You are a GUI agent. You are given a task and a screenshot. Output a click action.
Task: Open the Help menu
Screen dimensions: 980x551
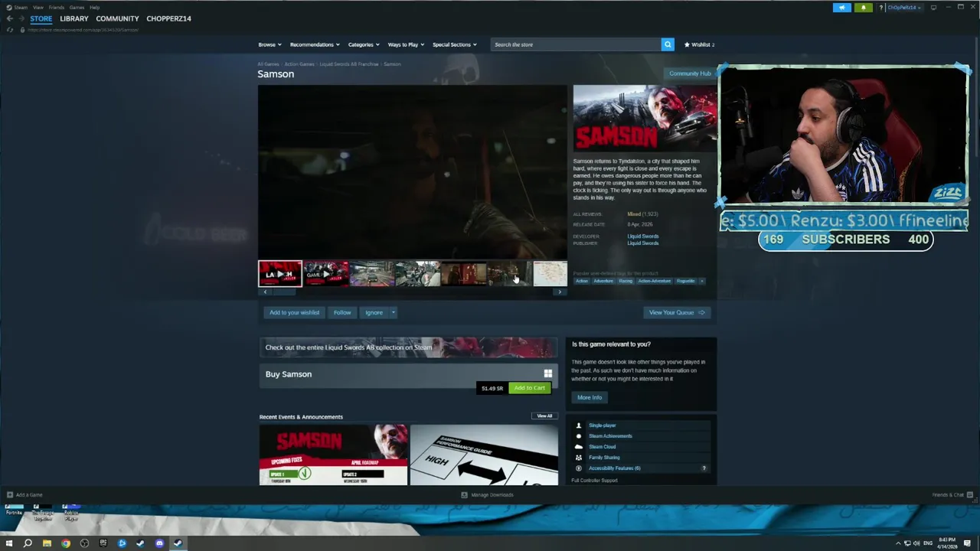click(94, 8)
